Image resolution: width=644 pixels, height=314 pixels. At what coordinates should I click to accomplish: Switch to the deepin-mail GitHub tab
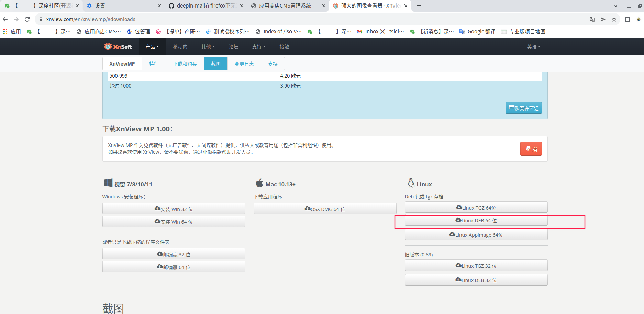coord(206,6)
